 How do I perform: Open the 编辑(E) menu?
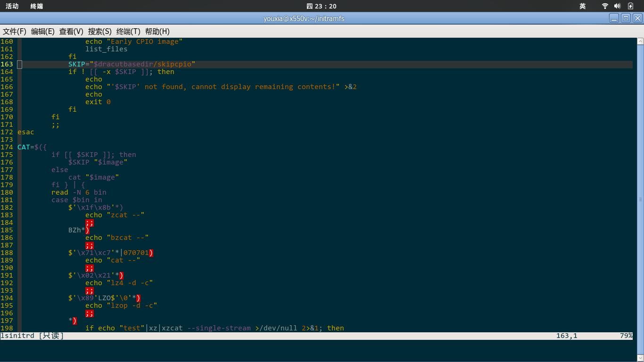[43, 31]
